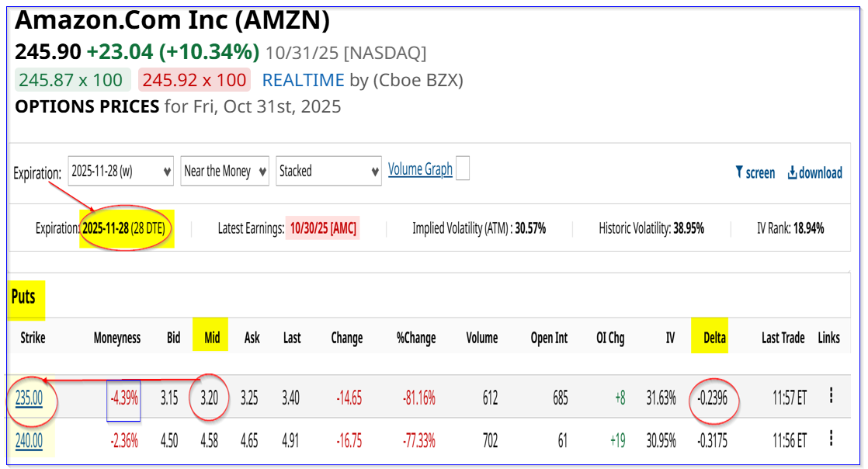The width and height of the screenshot is (868, 469).
Task: Open the 240.00 row links menu
Action: (831, 438)
